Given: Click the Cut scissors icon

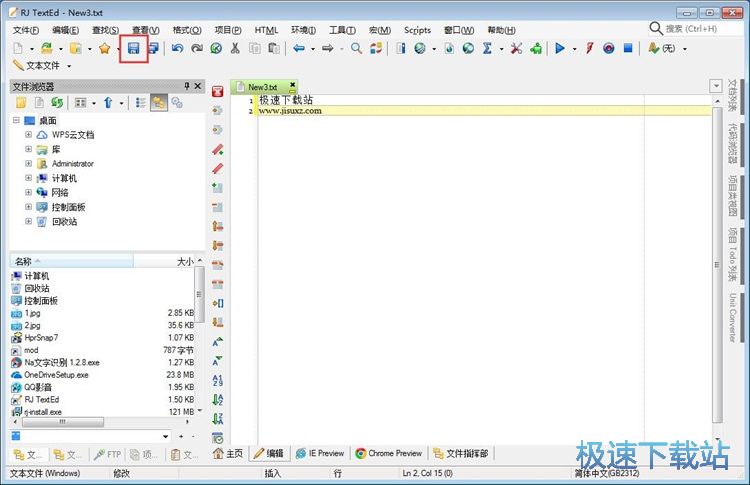Looking at the screenshot, I should coord(234,48).
